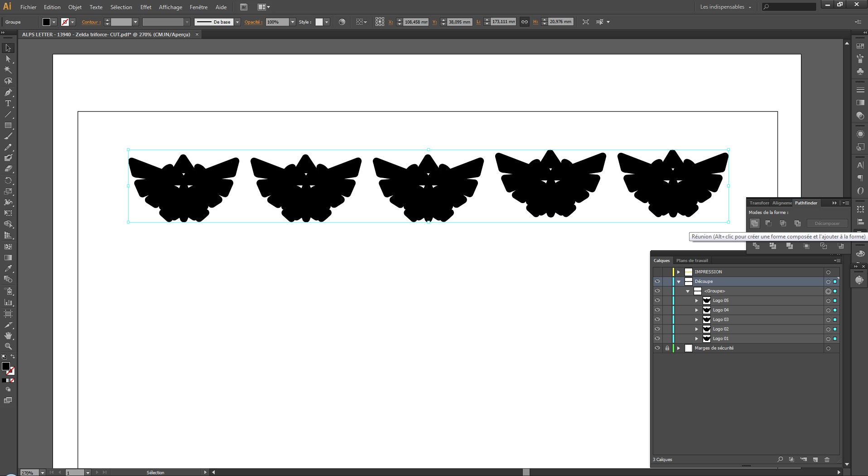Hide the Logo 01 sublayer
The image size is (868, 476).
[x=657, y=339]
